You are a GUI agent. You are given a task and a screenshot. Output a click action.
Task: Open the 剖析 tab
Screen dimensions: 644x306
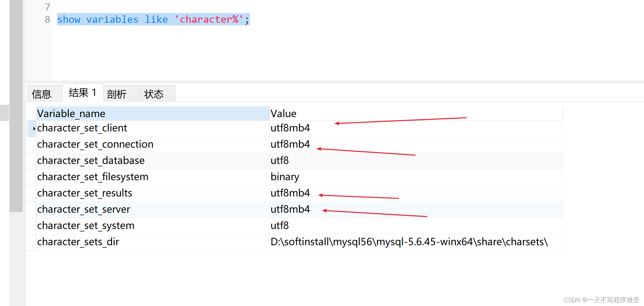[x=121, y=94]
